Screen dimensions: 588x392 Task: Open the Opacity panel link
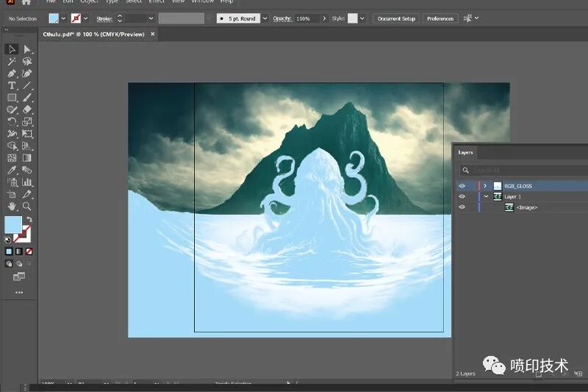coord(282,18)
